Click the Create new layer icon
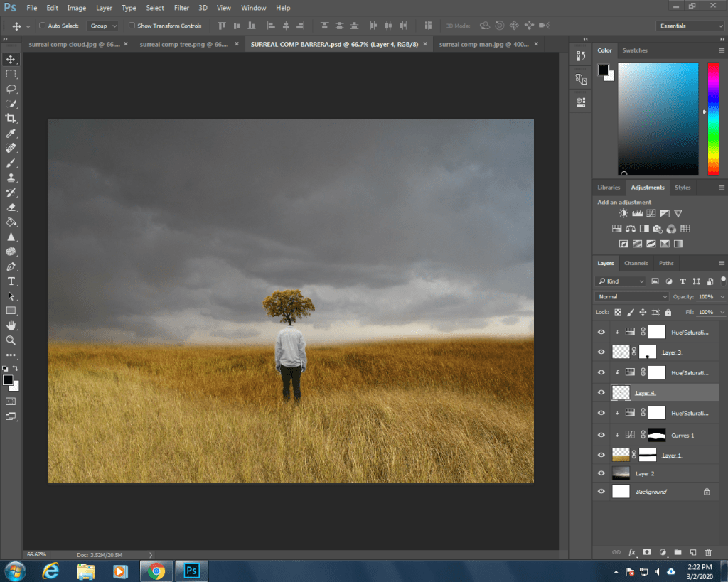The width and height of the screenshot is (728, 582). tap(692, 552)
